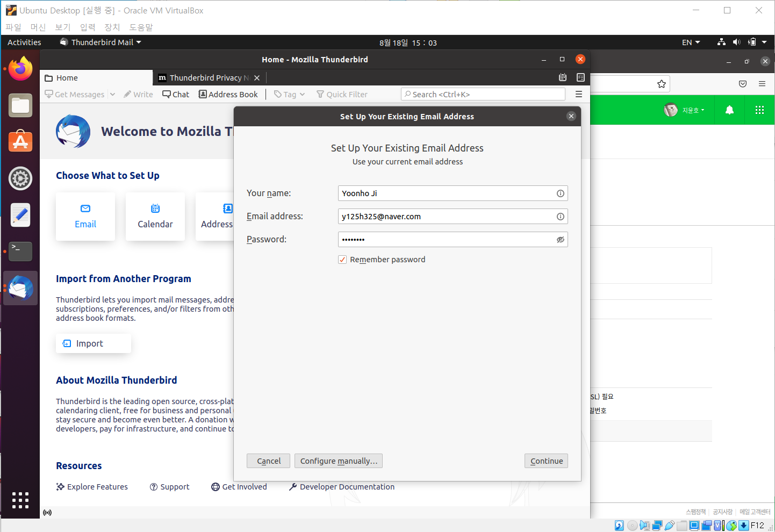This screenshot has width=775, height=532.
Task: Click the Cancel button
Action: [x=269, y=461]
